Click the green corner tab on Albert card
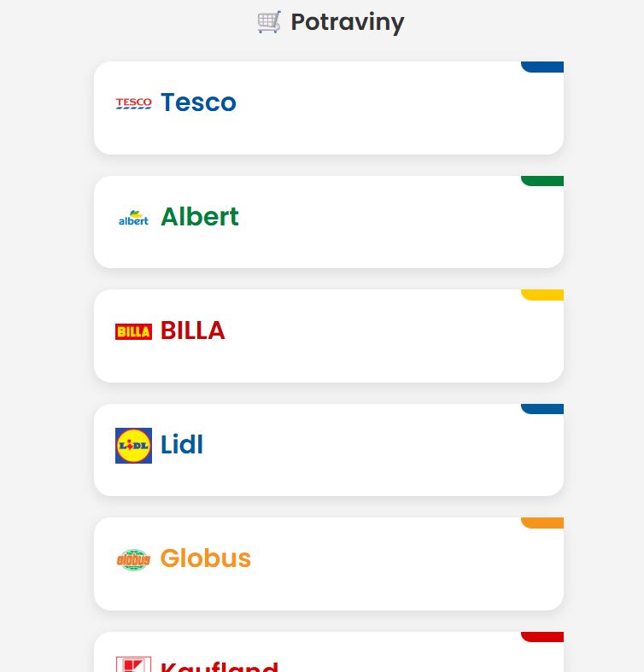Image resolution: width=644 pixels, height=672 pixels. (543, 181)
